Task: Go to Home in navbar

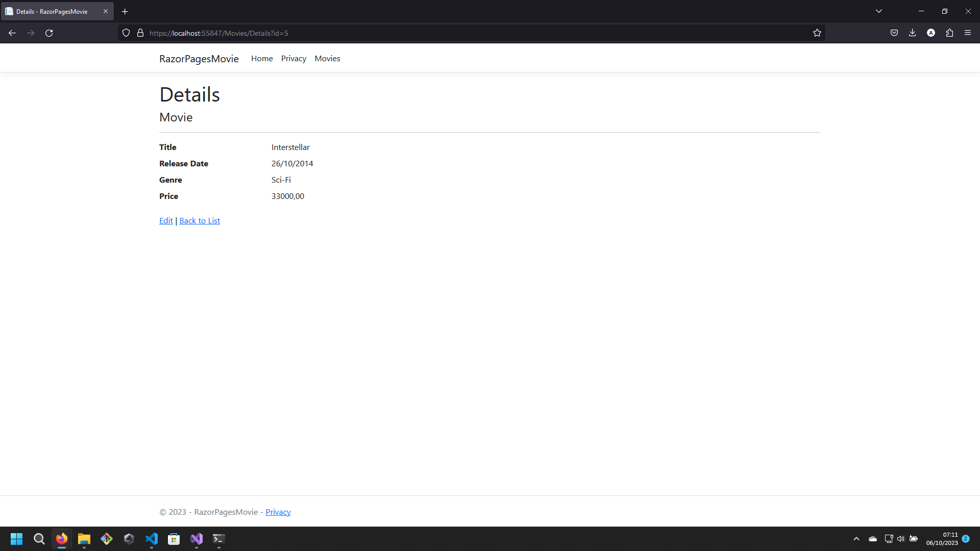Action: [x=262, y=59]
